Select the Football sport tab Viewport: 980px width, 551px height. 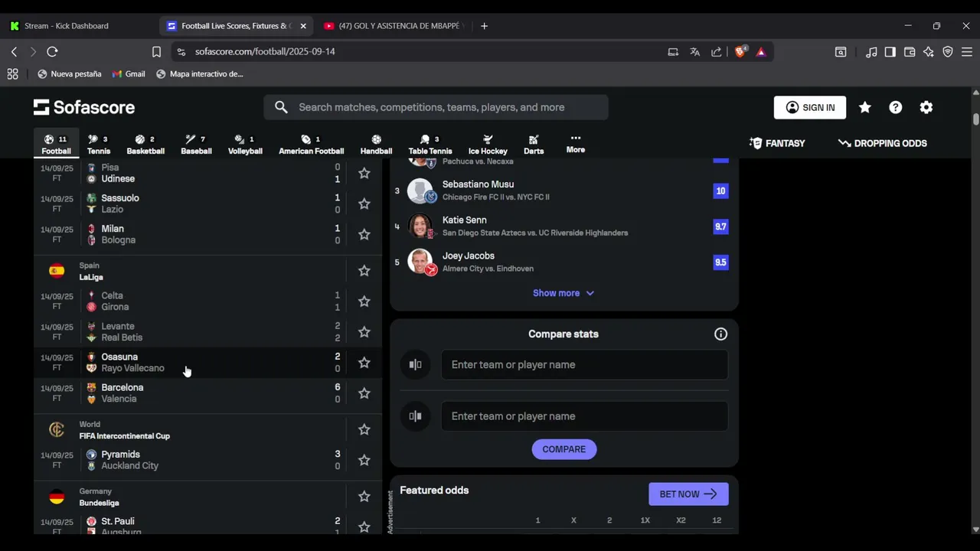[x=56, y=145]
